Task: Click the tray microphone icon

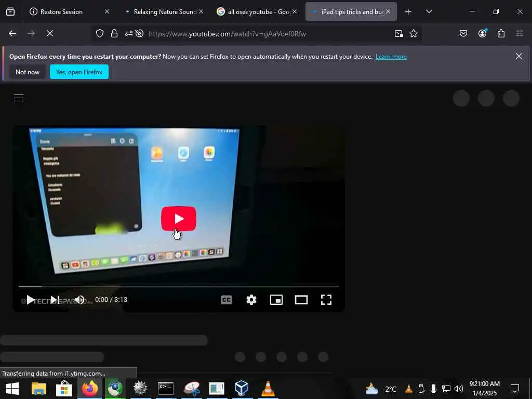Action: [433, 389]
